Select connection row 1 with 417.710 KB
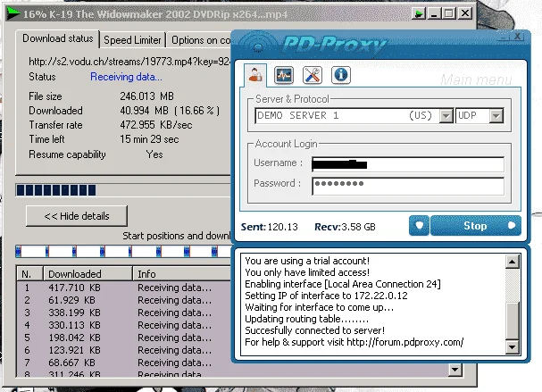Image resolution: width=542 pixels, height=392 pixels. pos(124,288)
